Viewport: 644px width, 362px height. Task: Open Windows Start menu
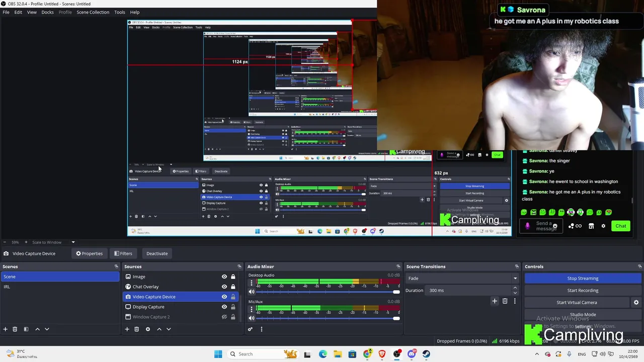click(218, 354)
